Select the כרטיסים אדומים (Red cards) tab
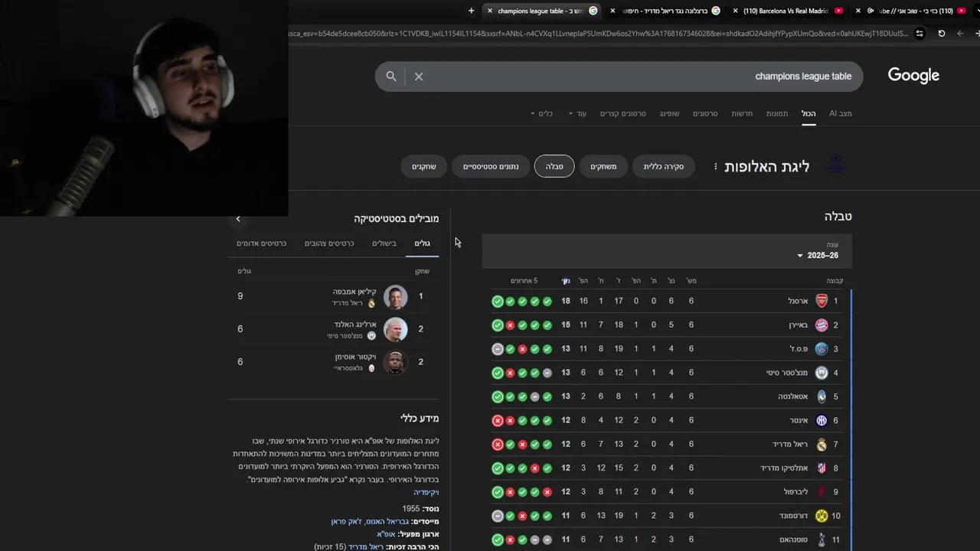 pos(261,243)
